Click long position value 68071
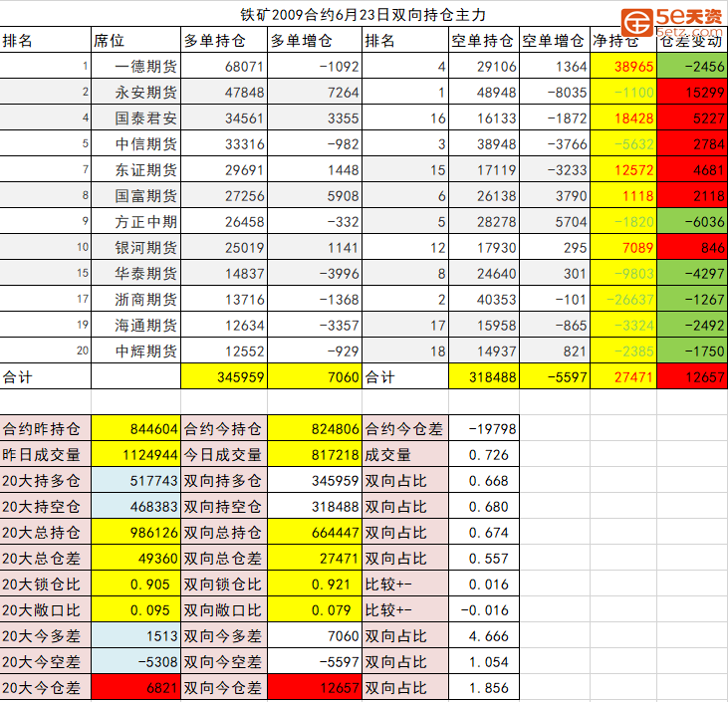 point(224,66)
